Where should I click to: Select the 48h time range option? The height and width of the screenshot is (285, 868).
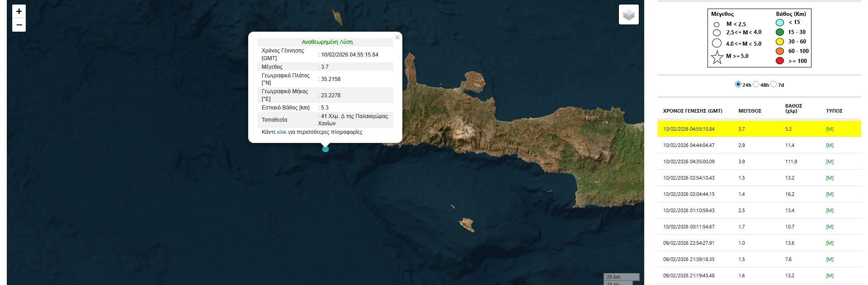pyautogui.click(x=756, y=85)
